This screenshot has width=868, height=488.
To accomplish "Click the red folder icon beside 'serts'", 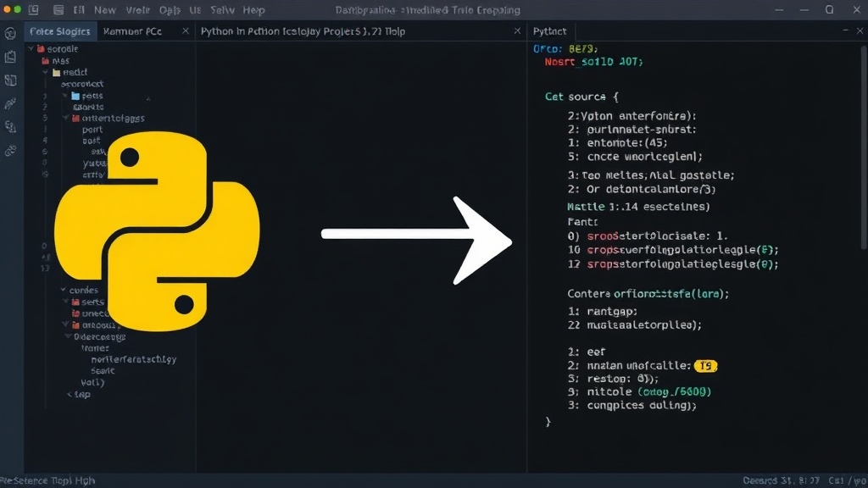I will tap(75, 302).
